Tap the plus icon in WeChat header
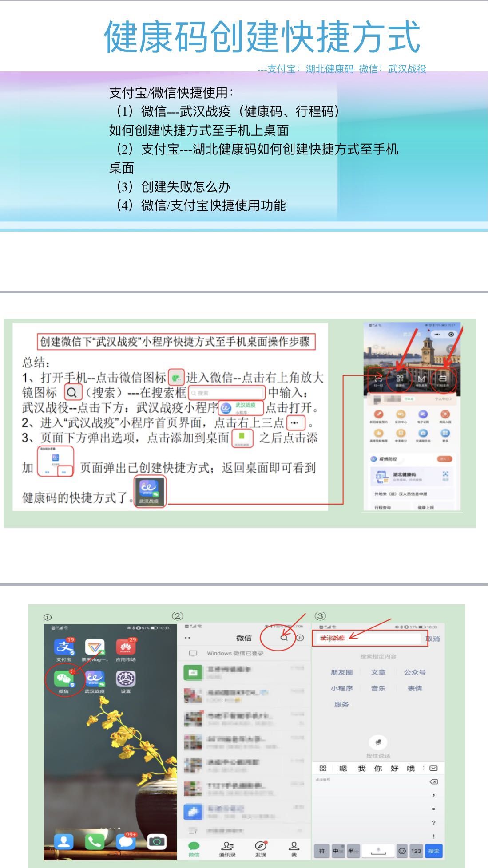The height and width of the screenshot is (868, 488). [x=300, y=638]
